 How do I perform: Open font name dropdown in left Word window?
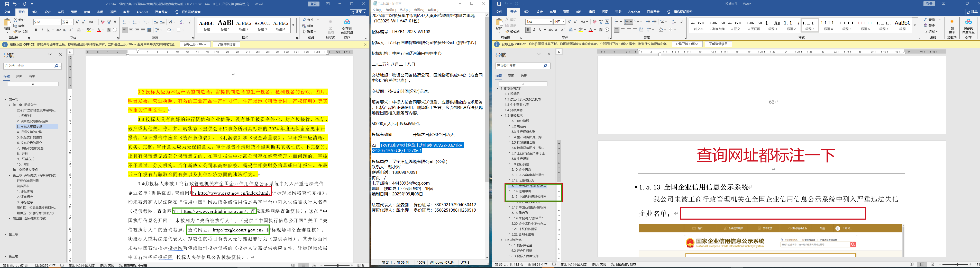pos(59,22)
